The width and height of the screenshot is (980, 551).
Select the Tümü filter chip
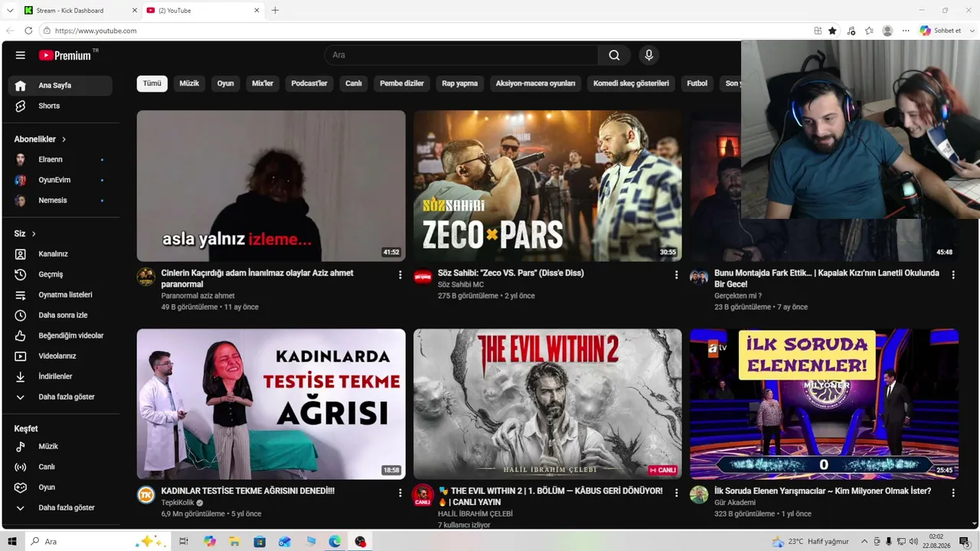(152, 83)
